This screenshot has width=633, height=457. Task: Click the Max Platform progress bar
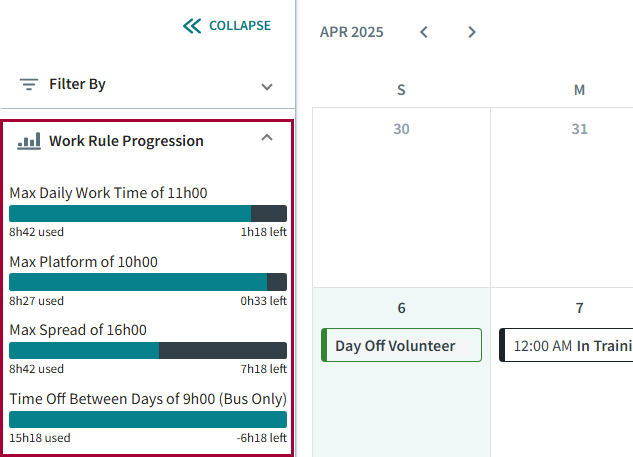pos(148,282)
